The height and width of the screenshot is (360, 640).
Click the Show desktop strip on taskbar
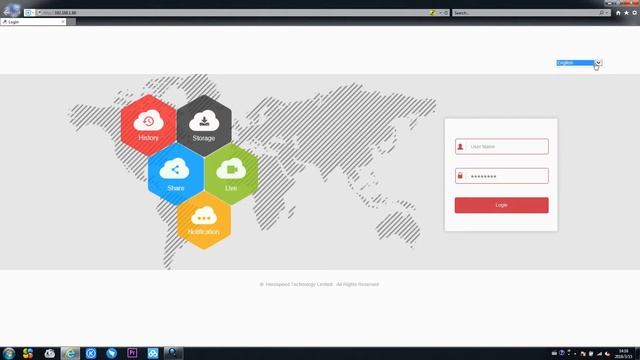[638, 353]
